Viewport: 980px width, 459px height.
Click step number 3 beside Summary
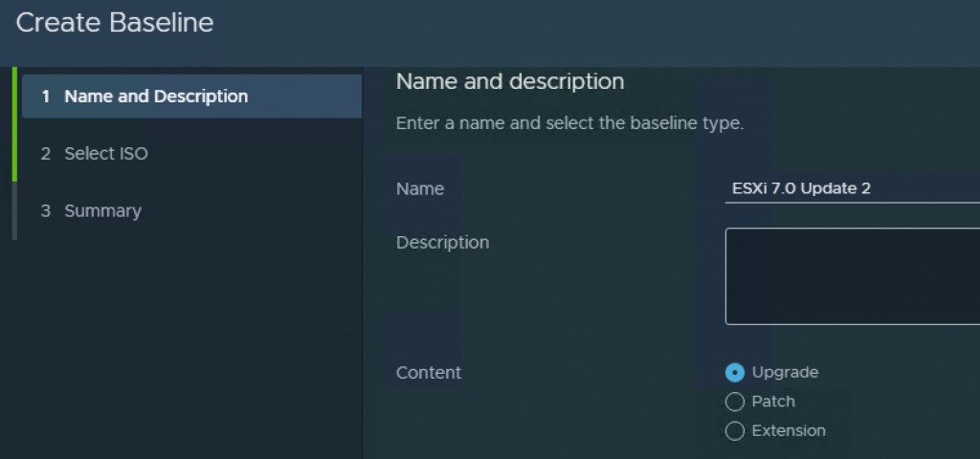tap(46, 211)
